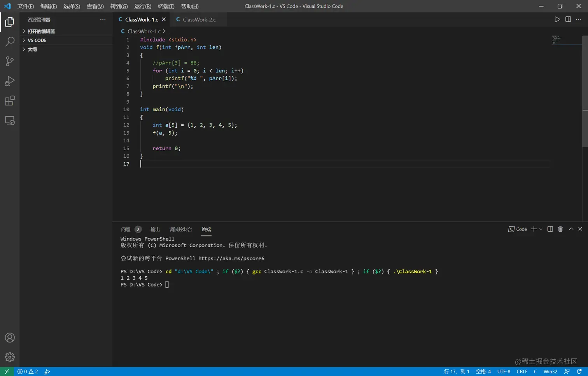Open Explorer panel More Actions ellipsis
Viewport: 588px width, 376px height.
103,19
